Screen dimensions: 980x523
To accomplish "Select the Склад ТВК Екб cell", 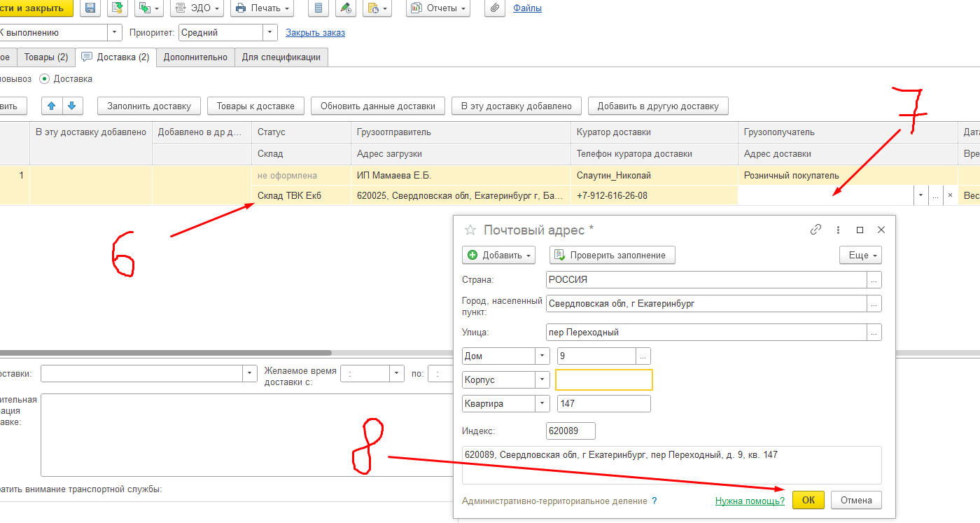I will point(301,195).
